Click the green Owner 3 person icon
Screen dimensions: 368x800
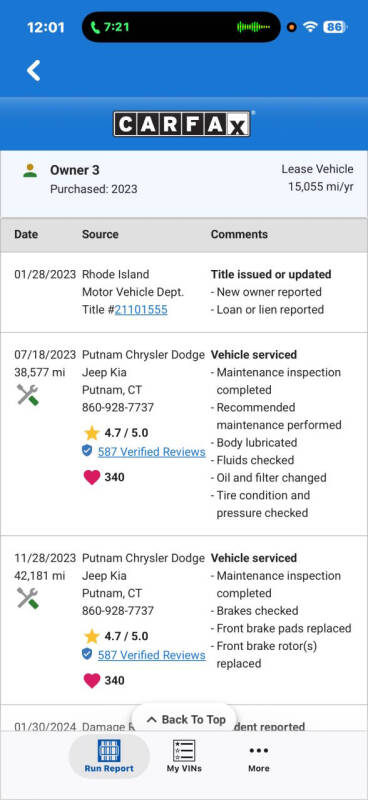(x=30, y=170)
